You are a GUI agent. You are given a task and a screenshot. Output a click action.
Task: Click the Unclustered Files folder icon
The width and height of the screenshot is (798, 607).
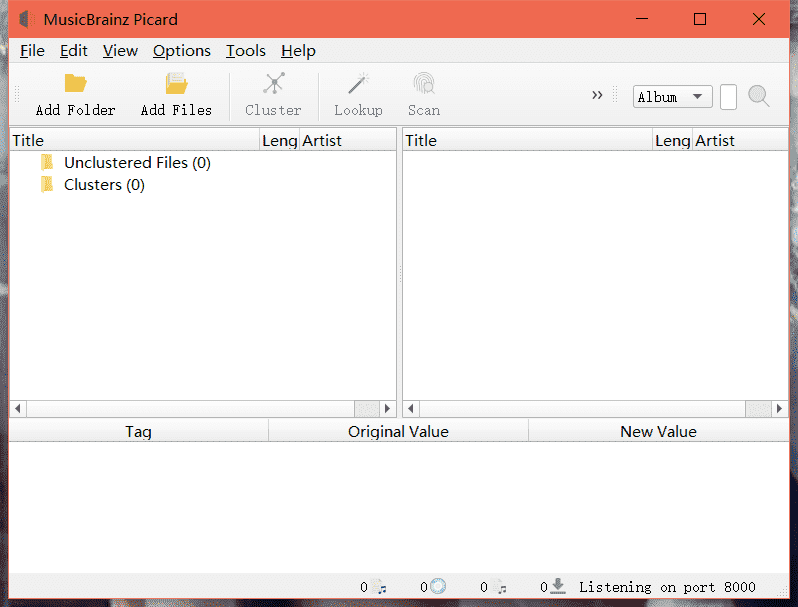pyautogui.click(x=47, y=162)
